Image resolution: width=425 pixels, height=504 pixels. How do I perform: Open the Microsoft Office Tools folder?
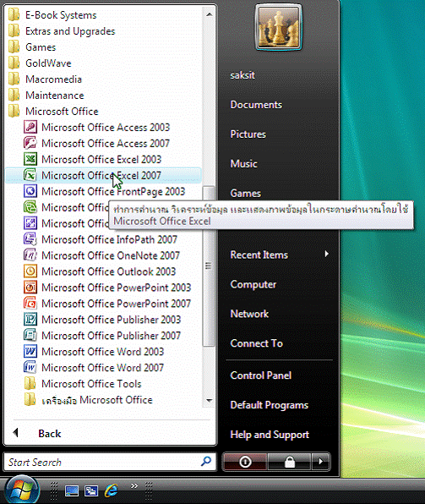coord(83,383)
